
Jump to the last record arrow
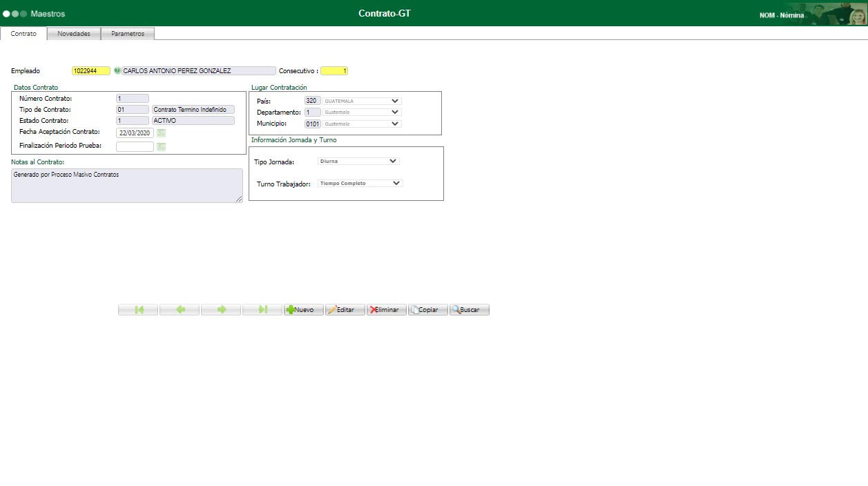pyautogui.click(x=262, y=310)
